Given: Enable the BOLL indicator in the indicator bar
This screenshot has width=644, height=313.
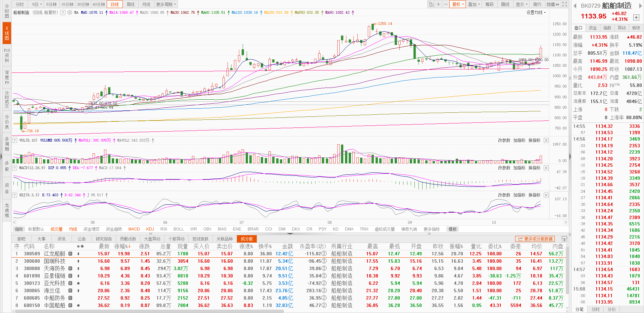Looking at the screenshot, I should (x=179, y=229).
